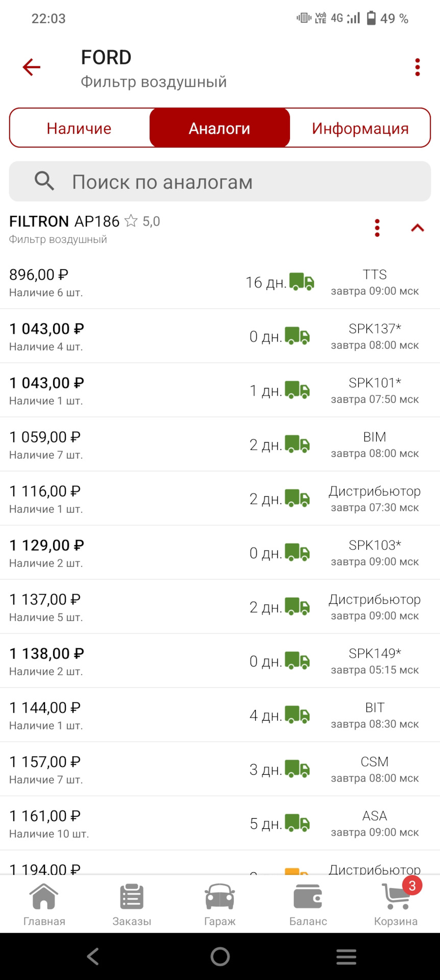This screenshot has height=980, width=440.
Task: Switch to the Наличие tab
Action: [x=79, y=128]
